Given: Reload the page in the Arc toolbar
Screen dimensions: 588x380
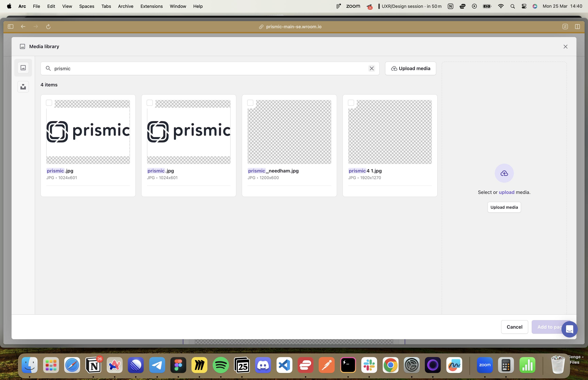Looking at the screenshot, I should coord(48,27).
